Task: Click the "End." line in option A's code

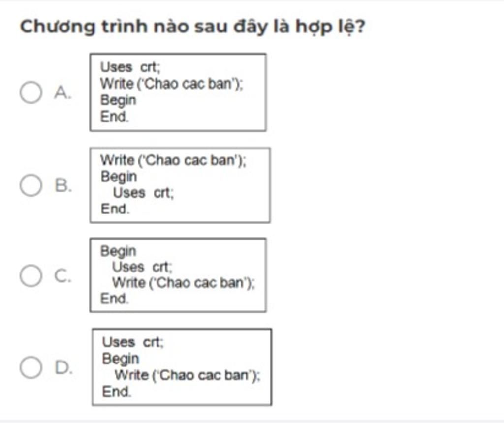Action: tap(114, 117)
